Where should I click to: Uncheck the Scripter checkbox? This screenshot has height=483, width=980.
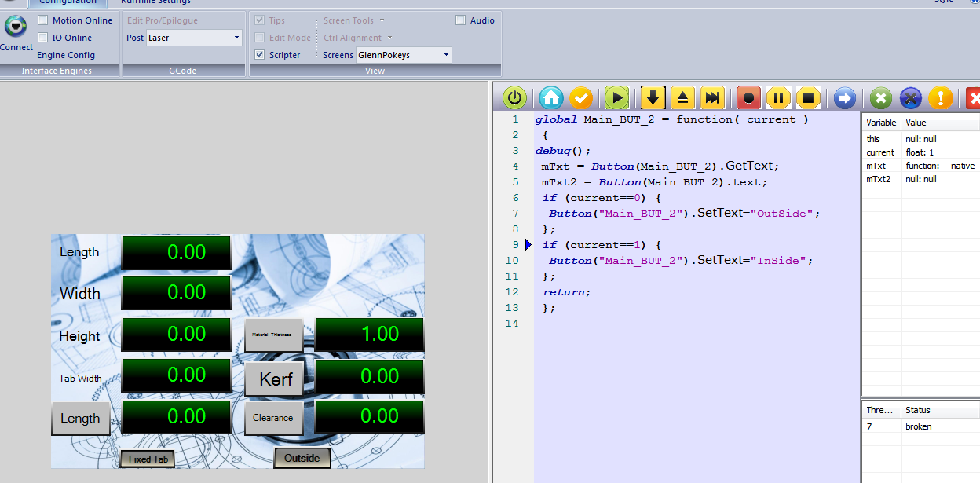[260, 55]
